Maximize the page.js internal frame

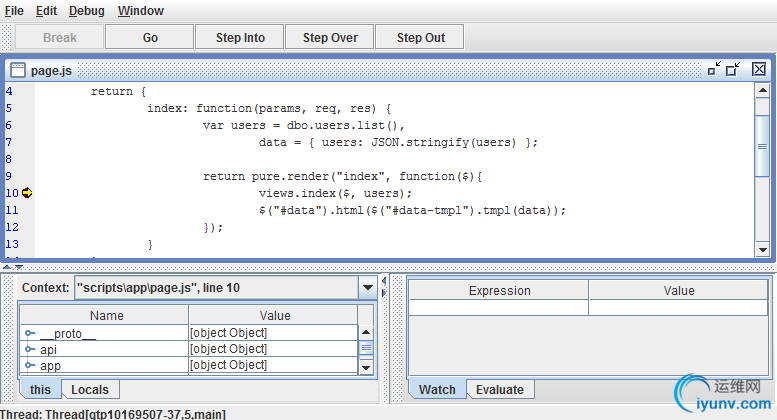click(x=733, y=69)
